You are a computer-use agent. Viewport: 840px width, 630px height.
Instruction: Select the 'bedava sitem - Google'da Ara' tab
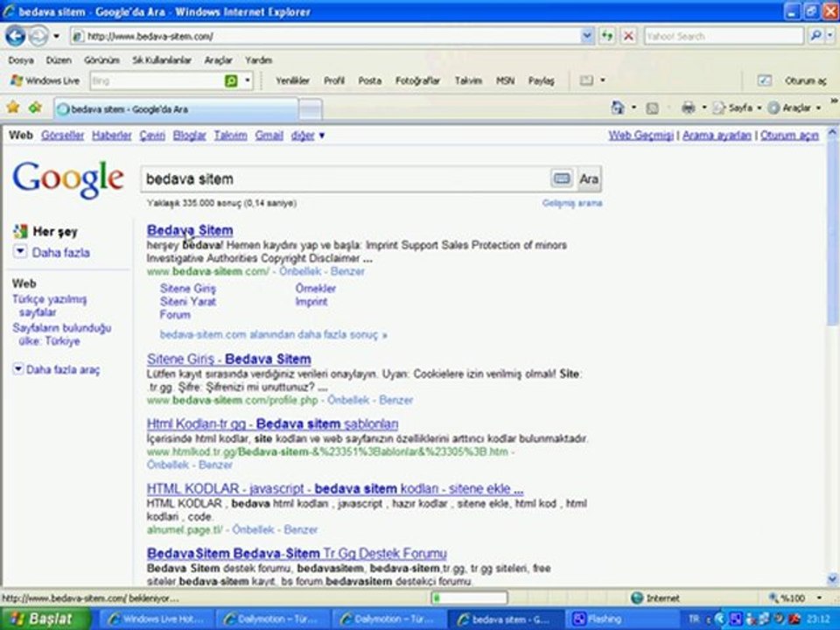[x=176, y=109]
